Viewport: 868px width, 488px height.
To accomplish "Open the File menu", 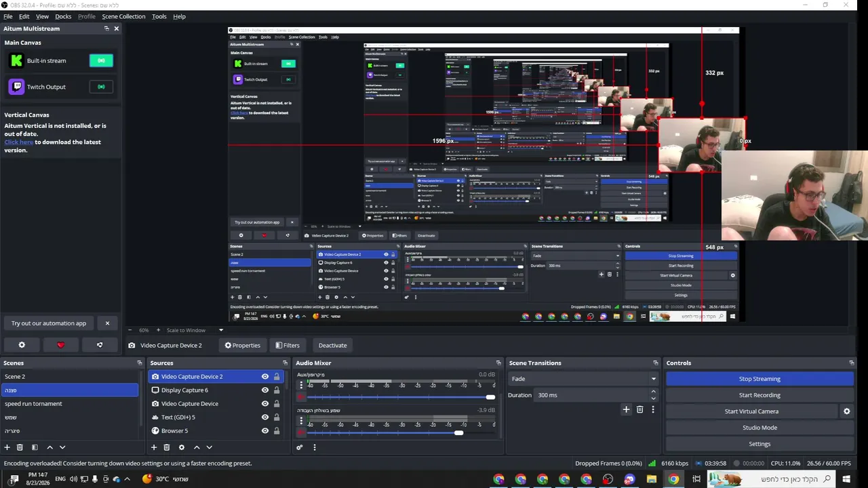I will coord(8,16).
